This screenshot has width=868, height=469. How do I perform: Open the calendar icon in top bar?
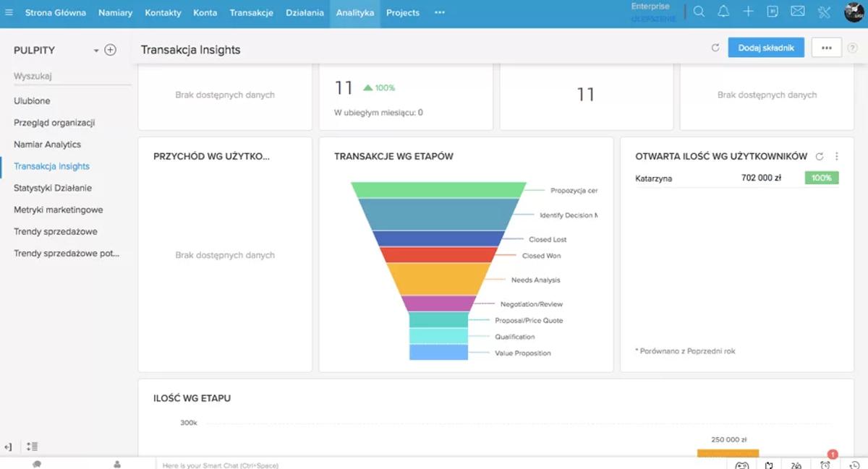(x=773, y=12)
